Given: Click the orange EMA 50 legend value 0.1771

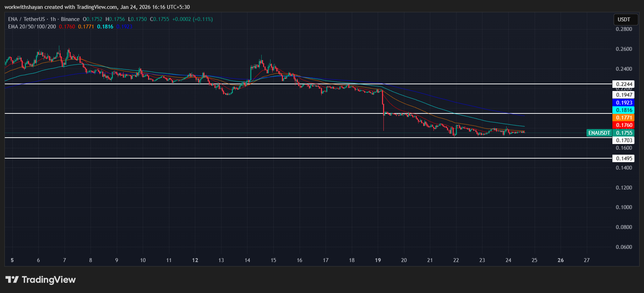Looking at the screenshot, I should point(86,27).
